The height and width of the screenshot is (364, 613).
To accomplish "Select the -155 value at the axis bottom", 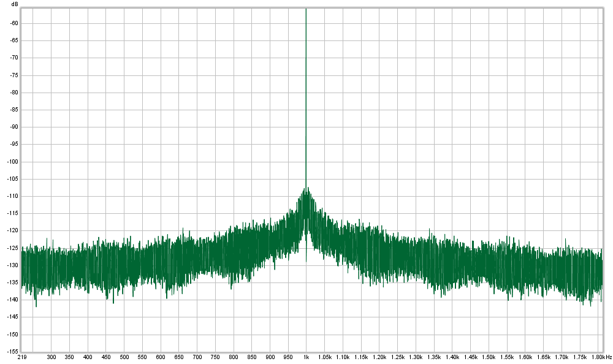I will coord(13,352).
